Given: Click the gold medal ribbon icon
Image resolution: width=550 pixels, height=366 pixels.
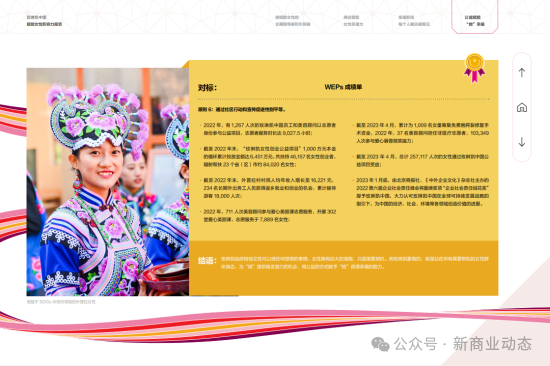Looking at the screenshot, I should click(474, 68).
